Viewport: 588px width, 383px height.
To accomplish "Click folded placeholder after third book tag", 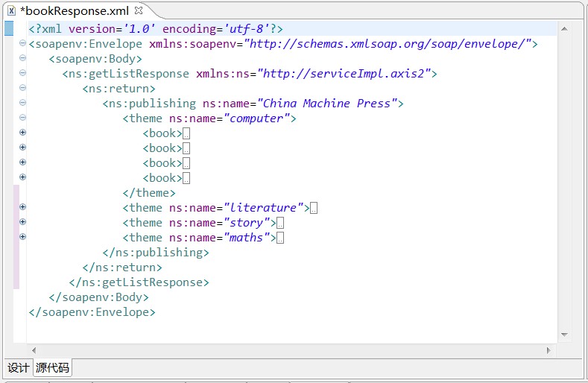I will (x=186, y=163).
